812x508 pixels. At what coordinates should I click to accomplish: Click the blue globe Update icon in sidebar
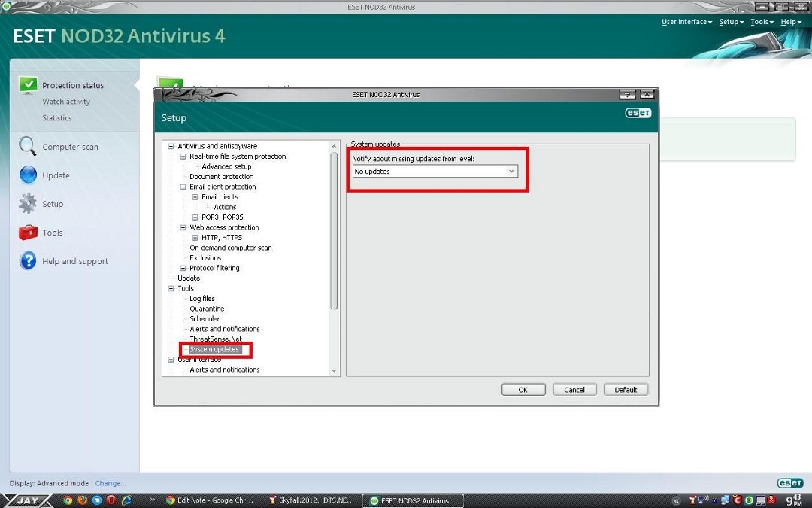(28, 175)
